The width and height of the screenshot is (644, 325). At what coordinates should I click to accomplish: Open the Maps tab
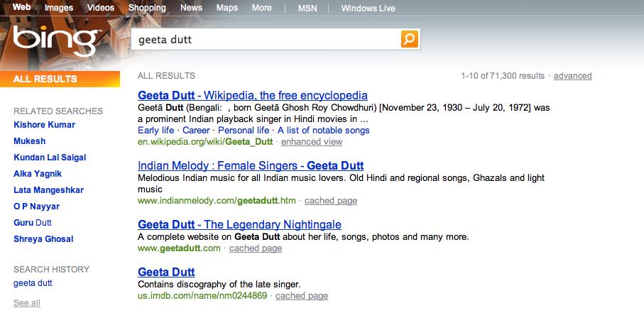(227, 8)
